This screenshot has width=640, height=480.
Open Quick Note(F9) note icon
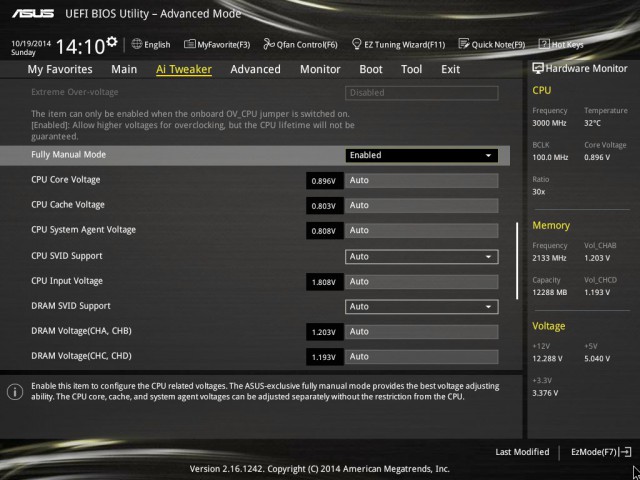pyautogui.click(x=464, y=44)
